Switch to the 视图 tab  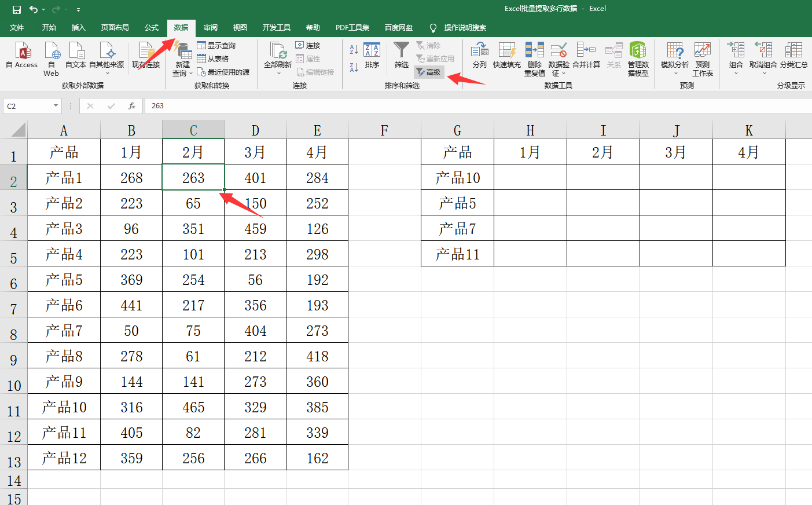pyautogui.click(x=240, y=28)
